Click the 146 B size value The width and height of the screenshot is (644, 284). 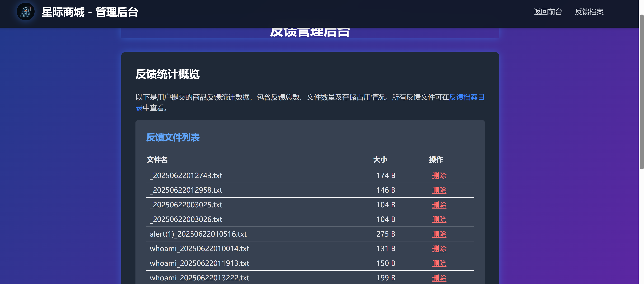(x=386, y=190)
